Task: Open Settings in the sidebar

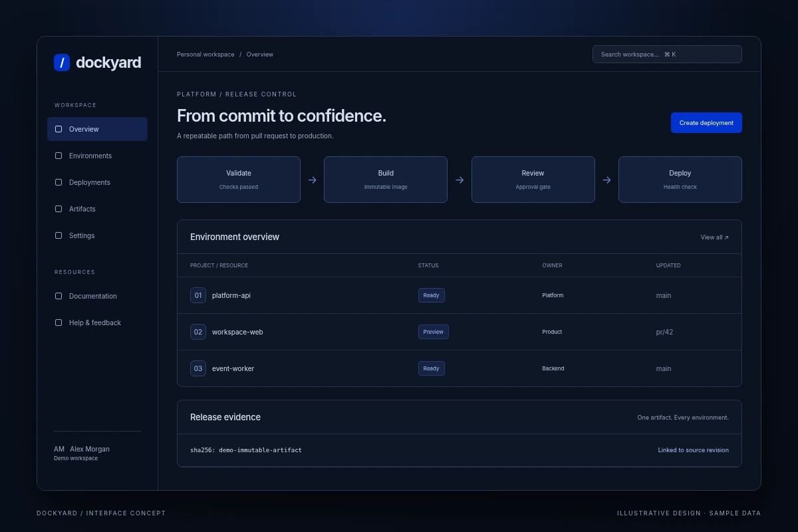Action: tap(97, 235)
